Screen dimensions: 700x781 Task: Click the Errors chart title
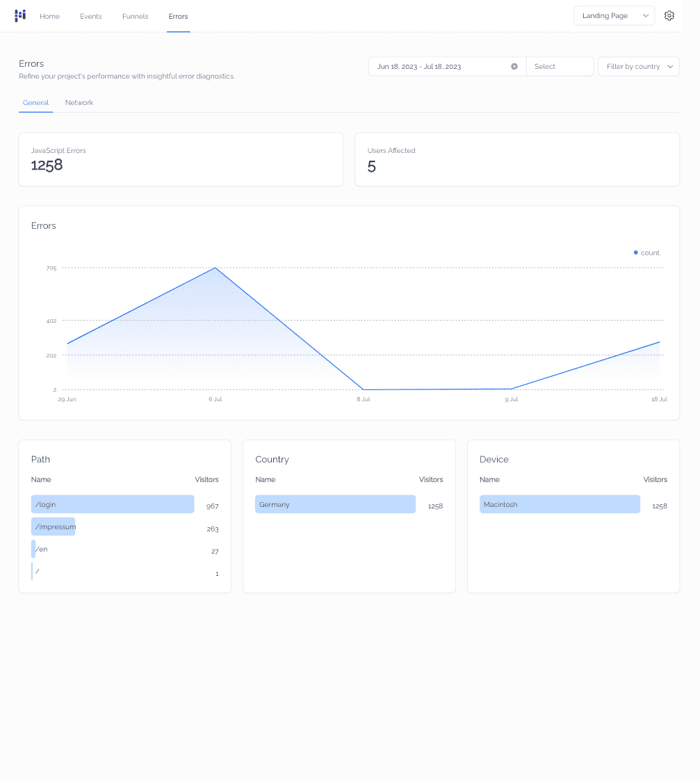pos(43,225)
